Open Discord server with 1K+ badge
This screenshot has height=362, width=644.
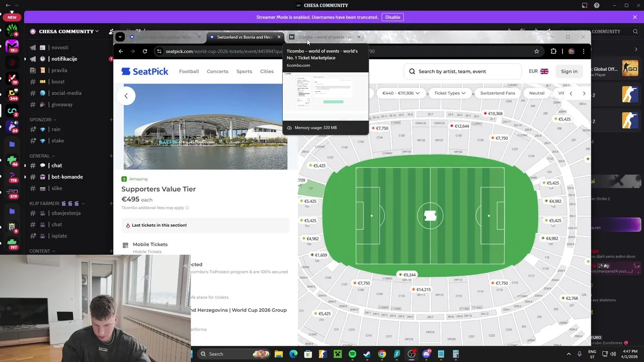pos(12,46)
